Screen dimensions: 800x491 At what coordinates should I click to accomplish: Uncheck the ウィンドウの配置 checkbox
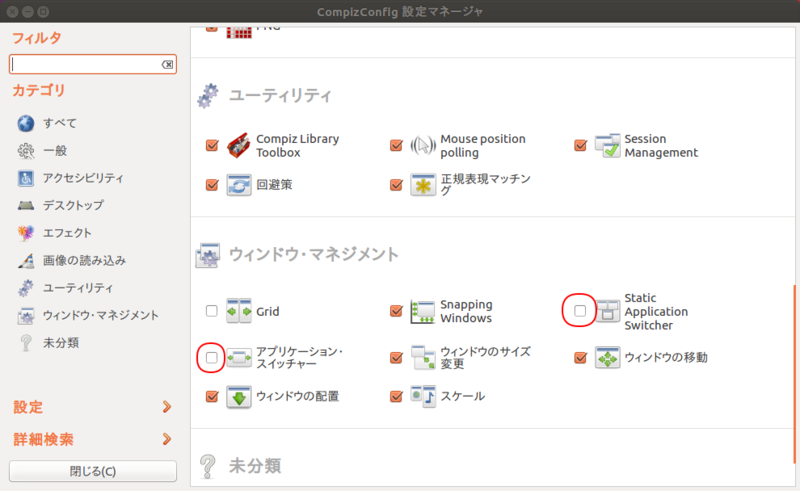[212, 397]
